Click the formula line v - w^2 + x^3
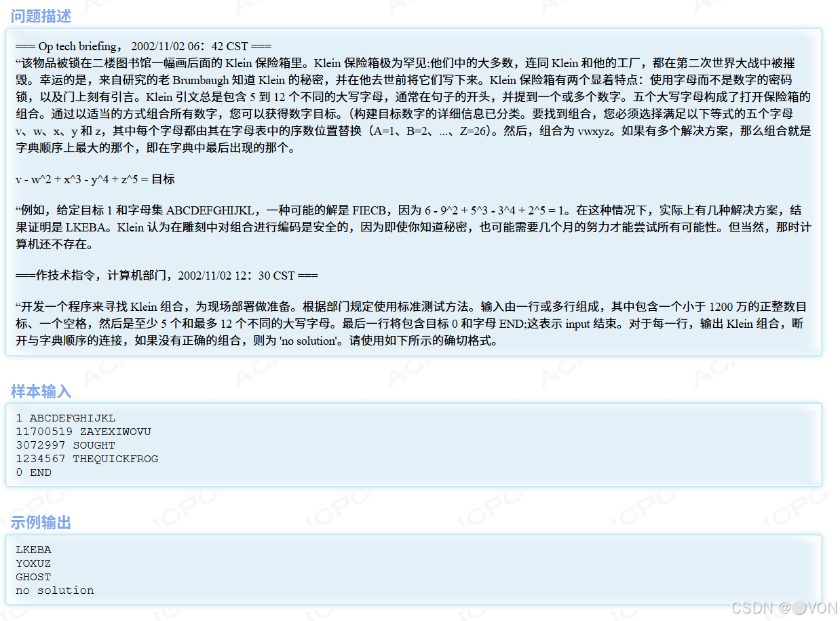 click(x=95, y=179)
